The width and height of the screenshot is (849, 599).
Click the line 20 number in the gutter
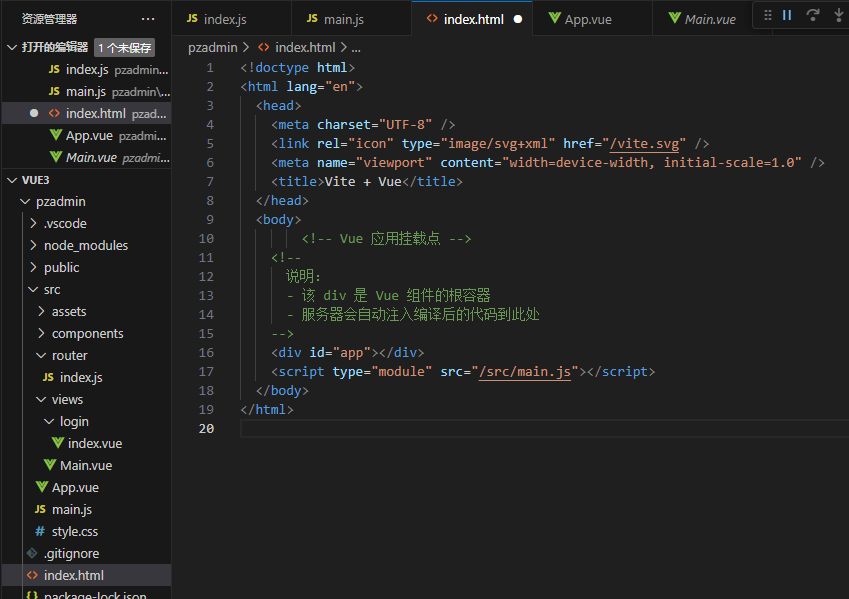206,428
